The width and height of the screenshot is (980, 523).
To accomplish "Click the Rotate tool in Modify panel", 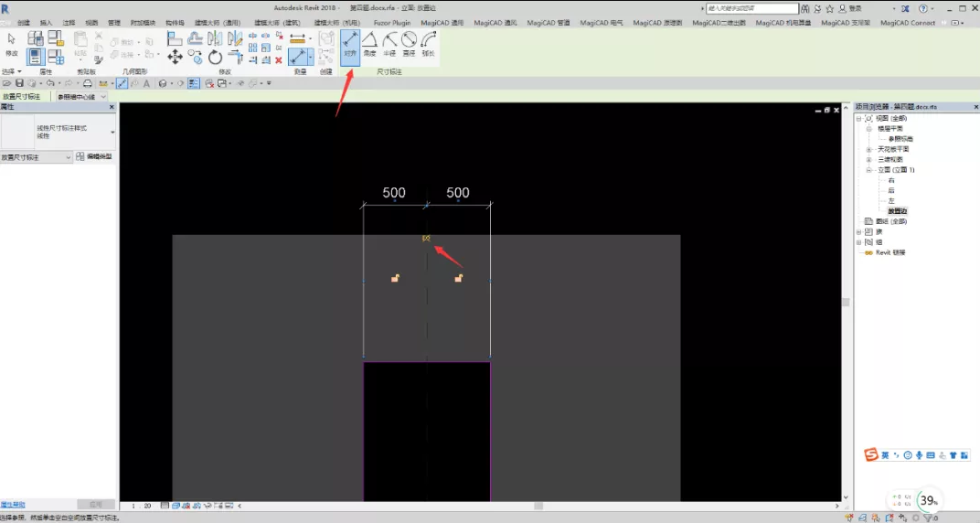I will point(215,58).
